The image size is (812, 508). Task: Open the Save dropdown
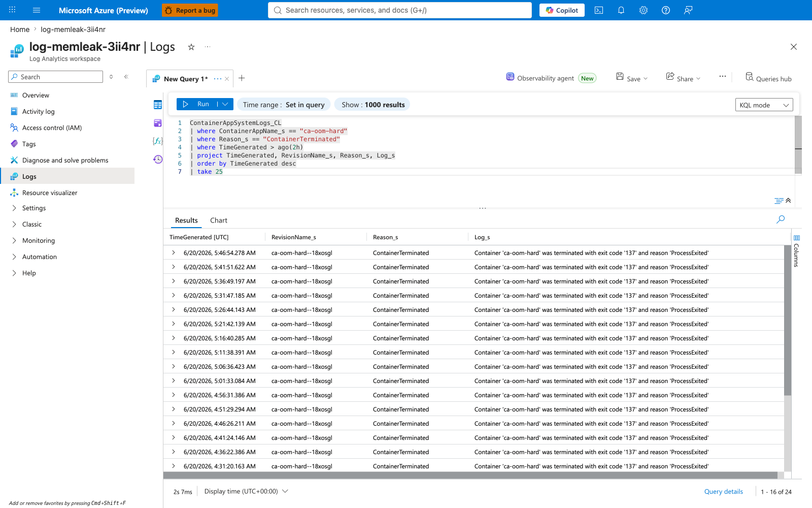point(632,78)
